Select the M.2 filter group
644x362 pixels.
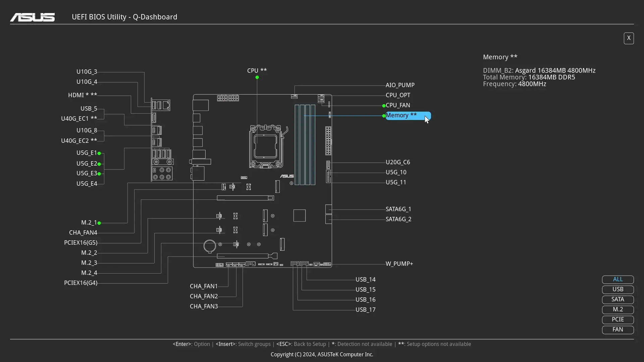pyautogui.click(x=618, y=310)
